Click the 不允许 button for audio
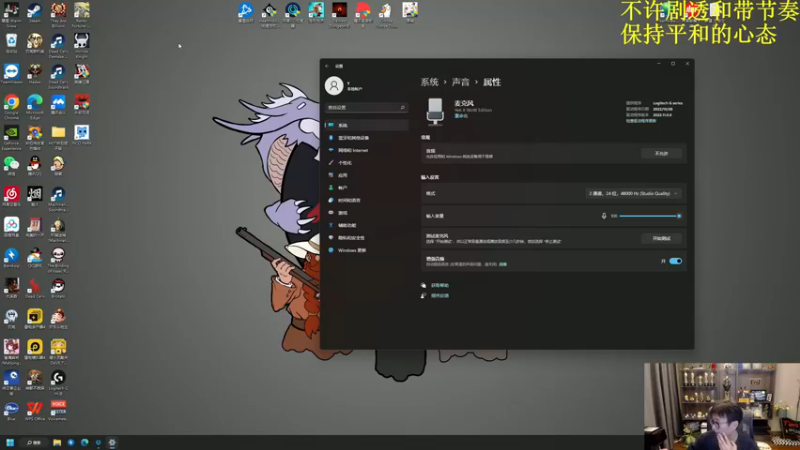800x450 pixels. coord(661,153)
